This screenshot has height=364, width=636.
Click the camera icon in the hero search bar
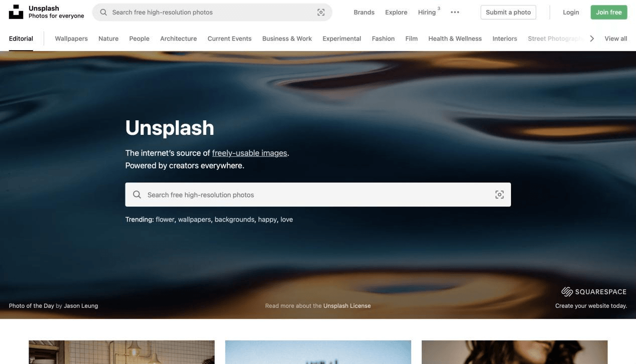499,194
